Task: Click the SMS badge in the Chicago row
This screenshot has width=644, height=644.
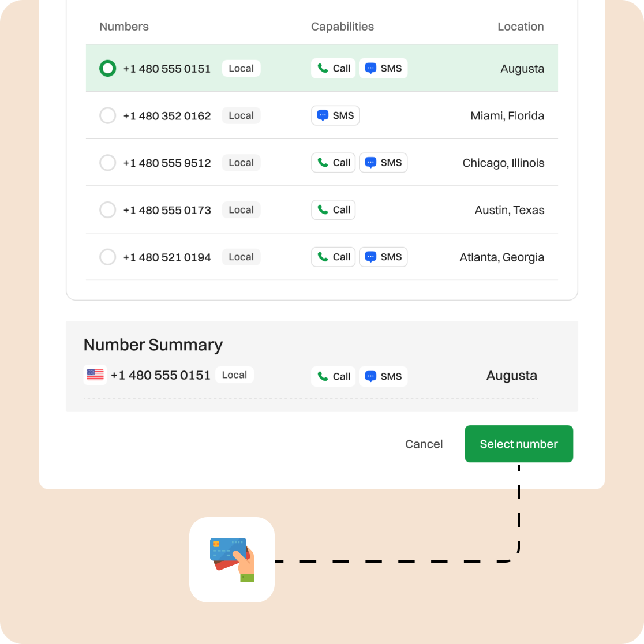Action: click(x=383, y=163)
